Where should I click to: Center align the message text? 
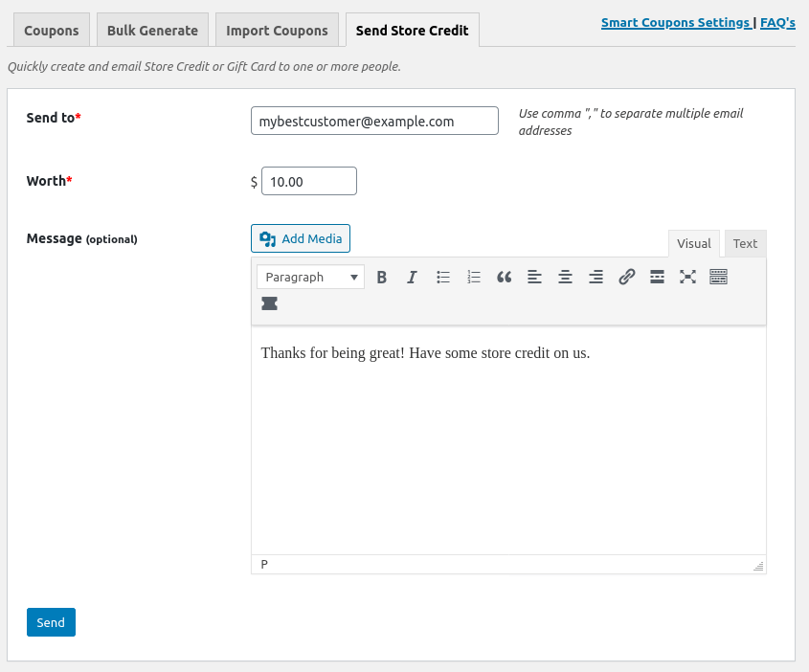(566, 278)
